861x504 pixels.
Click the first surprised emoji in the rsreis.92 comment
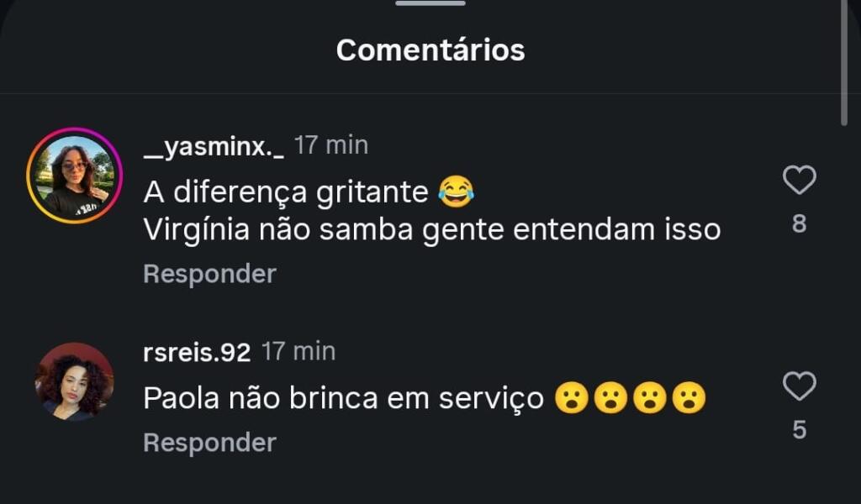pos(571,399)
